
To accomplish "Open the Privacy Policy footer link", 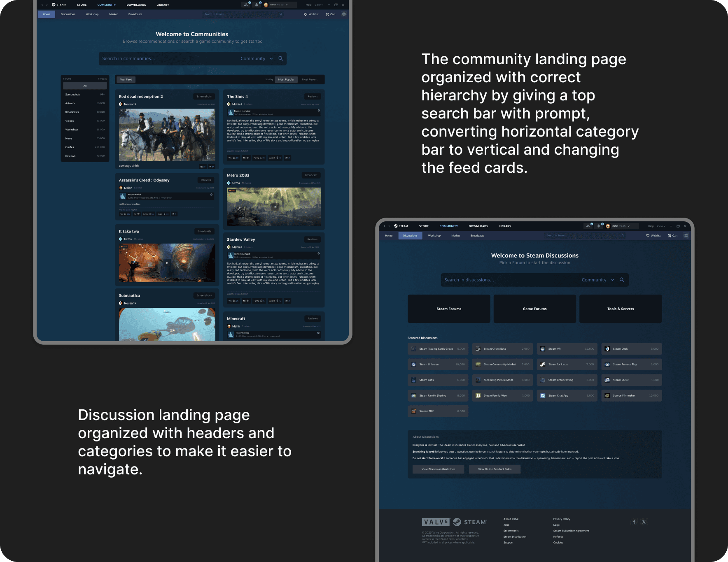I will pyautogui.click(x=562, y=519).
